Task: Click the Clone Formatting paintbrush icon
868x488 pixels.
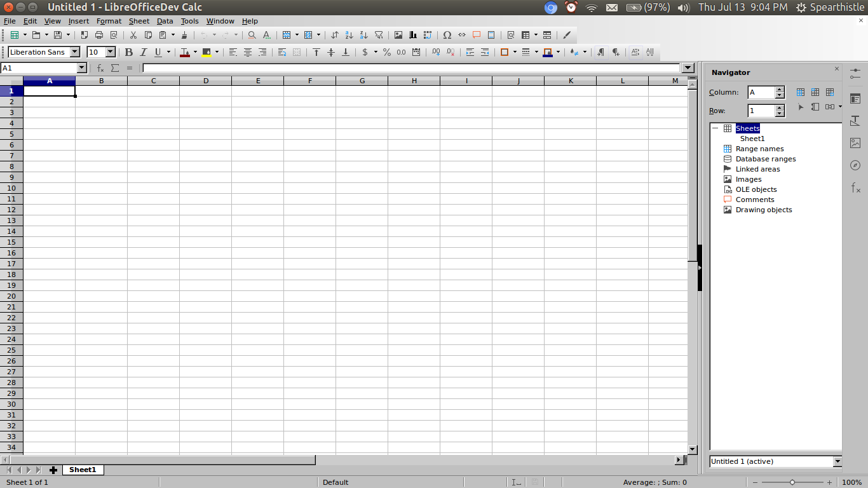Action: [184, 35]
